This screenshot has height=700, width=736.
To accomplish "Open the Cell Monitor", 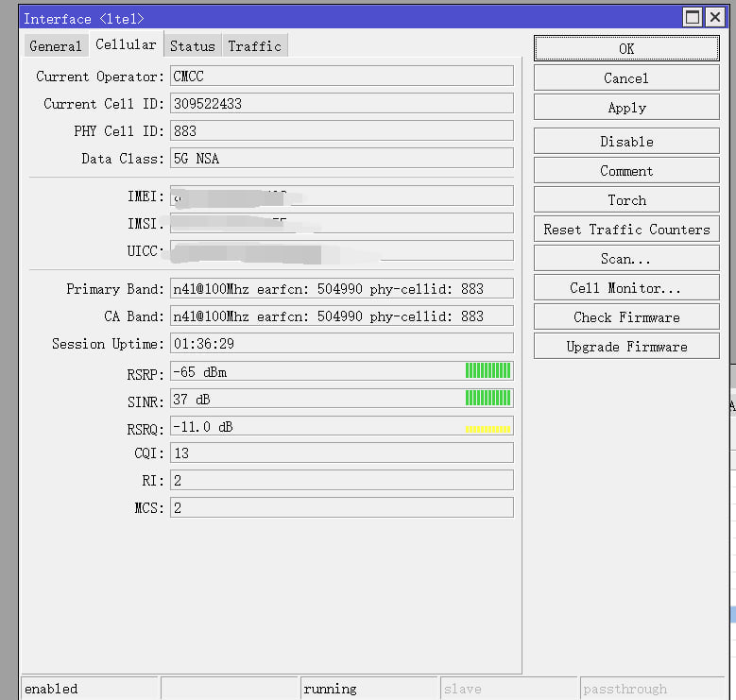I will click(625, 288).
